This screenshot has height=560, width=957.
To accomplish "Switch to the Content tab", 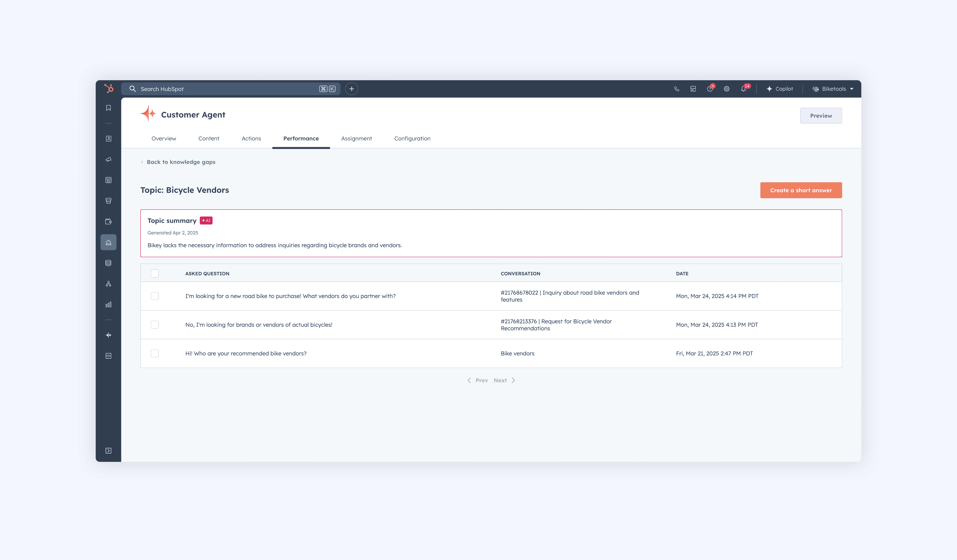I will pos(209,139).
